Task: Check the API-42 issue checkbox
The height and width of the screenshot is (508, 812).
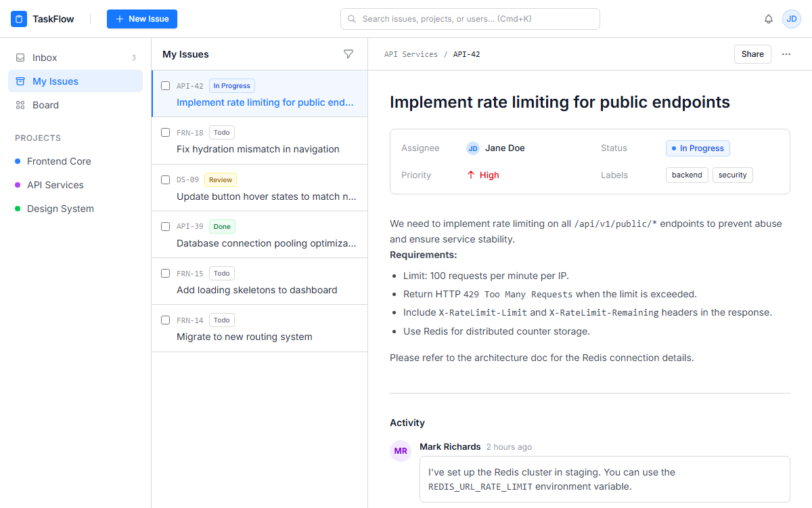Action: coord(165,86)
